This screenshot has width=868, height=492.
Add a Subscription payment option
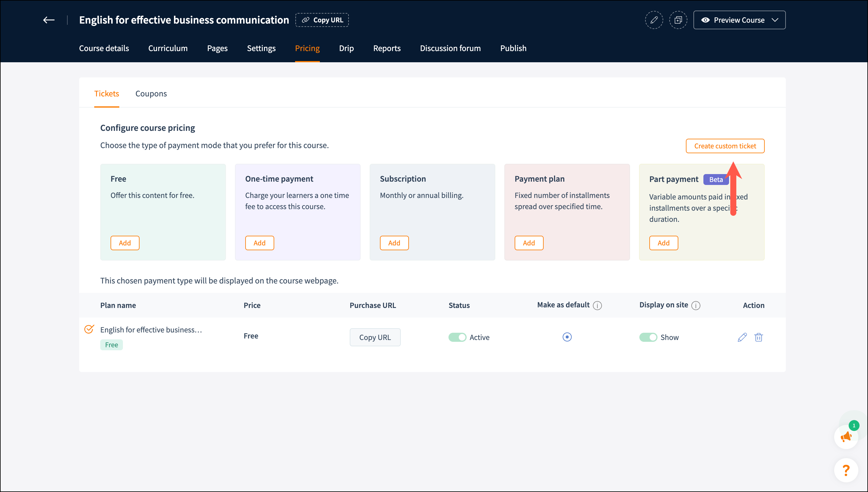tap(394, 243)
